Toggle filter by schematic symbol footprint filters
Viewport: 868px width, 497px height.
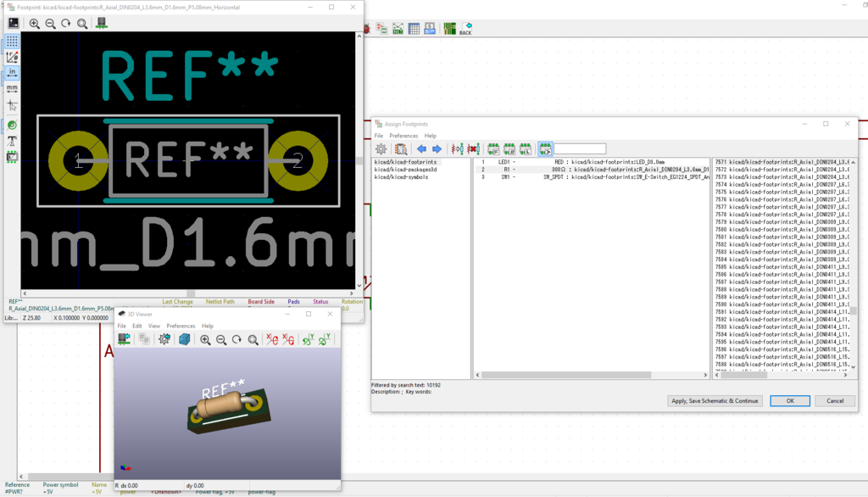pos(493,149)
